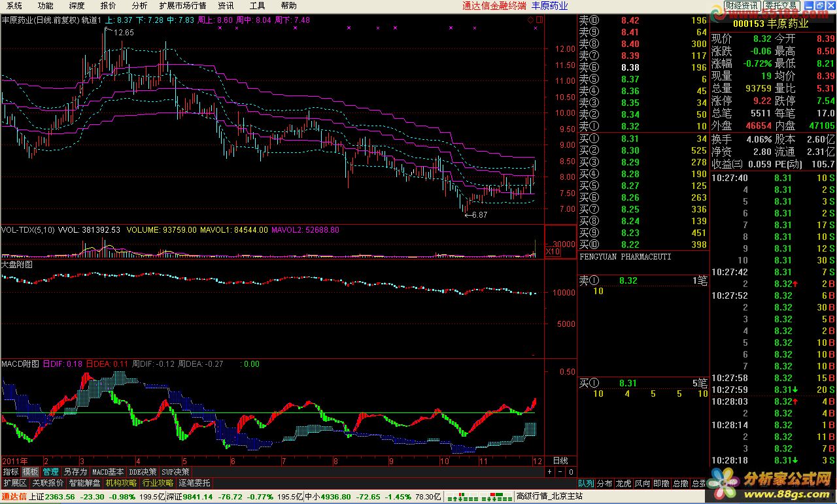837x504 pixels.
Task: Switch to 队列 tab in quote panel
Action: coord(586,484)
